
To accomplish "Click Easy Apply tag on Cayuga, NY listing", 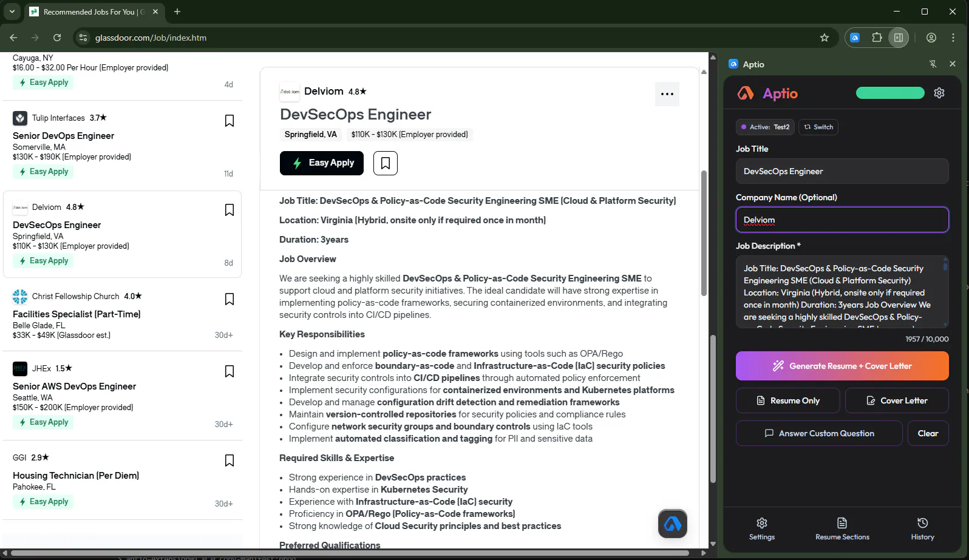I will [43, 83].
